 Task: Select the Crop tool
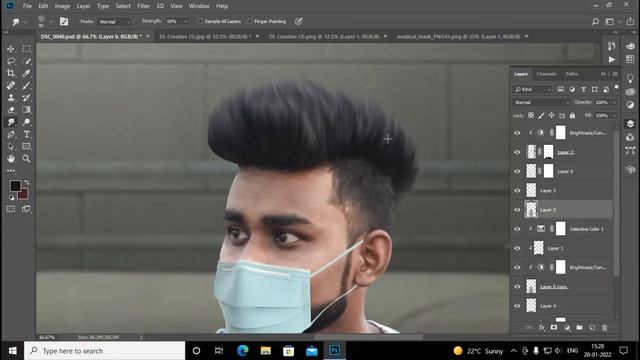(11, 73)
